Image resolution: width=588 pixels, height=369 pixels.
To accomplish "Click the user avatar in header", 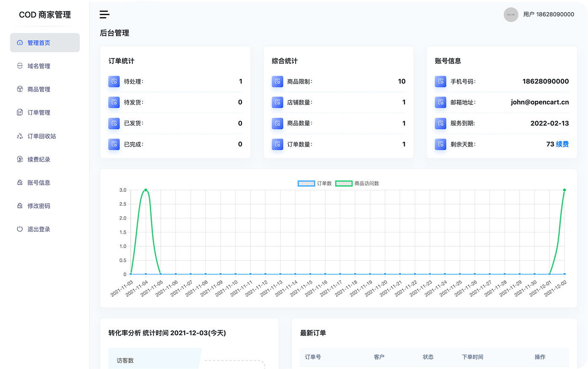I will tap(511, 14).
